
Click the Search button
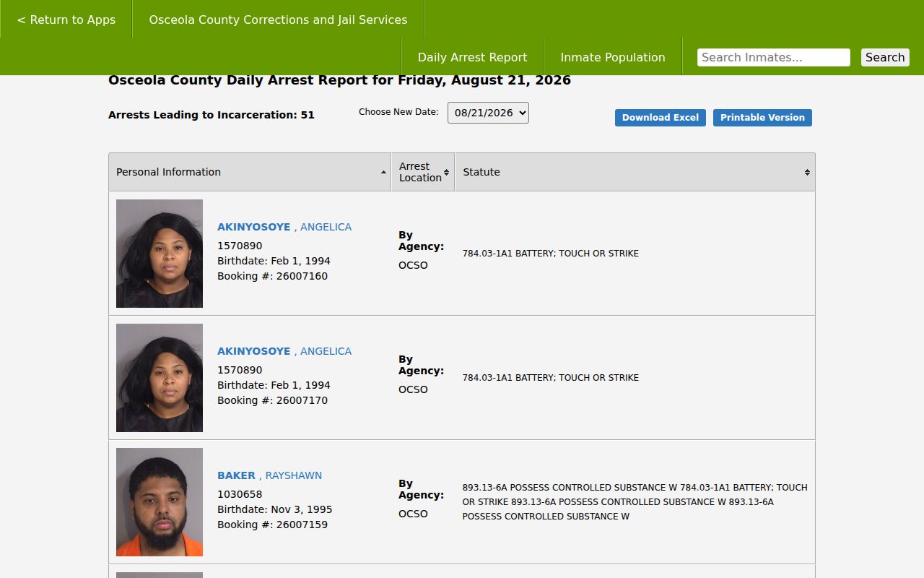885,57
